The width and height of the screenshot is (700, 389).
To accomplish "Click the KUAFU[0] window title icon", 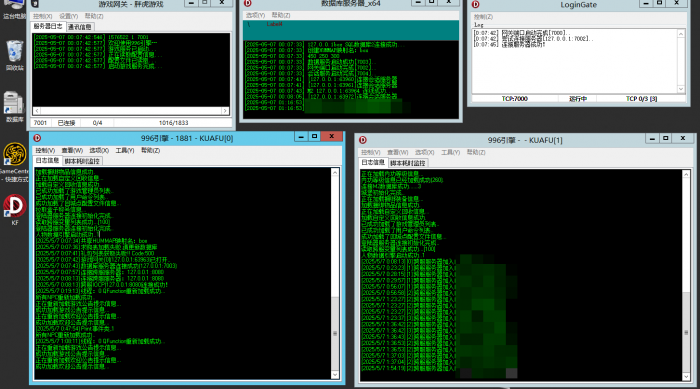I will pos(38,138).
